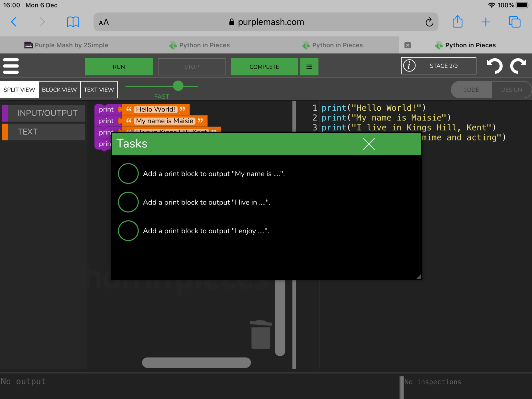
Task: Adjust the FAST speed slider knob
Action: tap(178, 86)
